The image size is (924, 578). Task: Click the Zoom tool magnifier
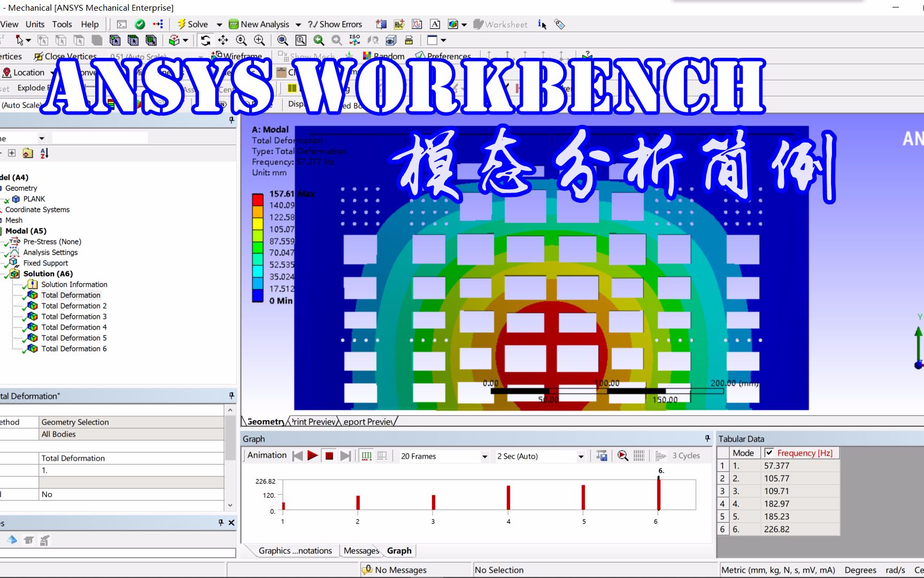pos(241,40)
